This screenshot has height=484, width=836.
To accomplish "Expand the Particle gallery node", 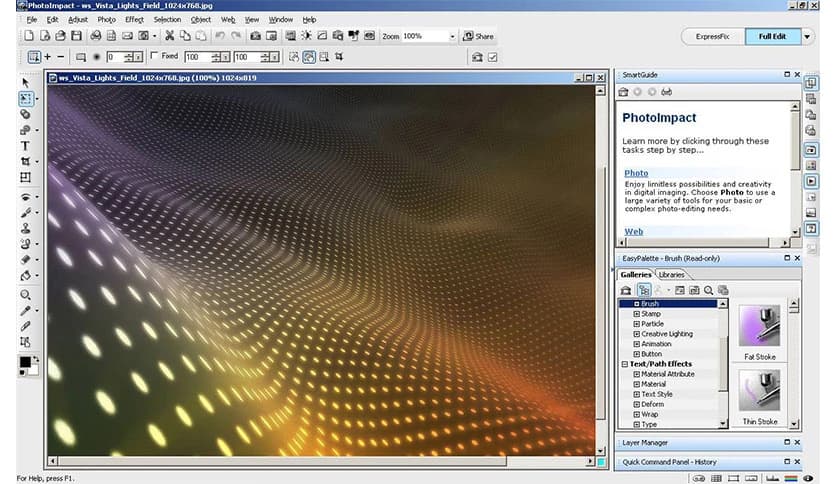I will 637,324.
